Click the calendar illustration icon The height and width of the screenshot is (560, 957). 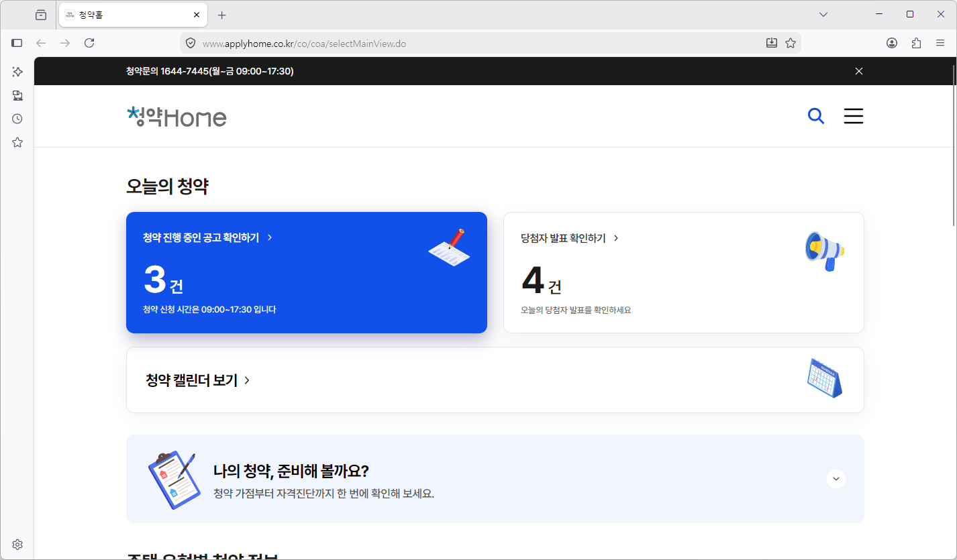(825, 378)
